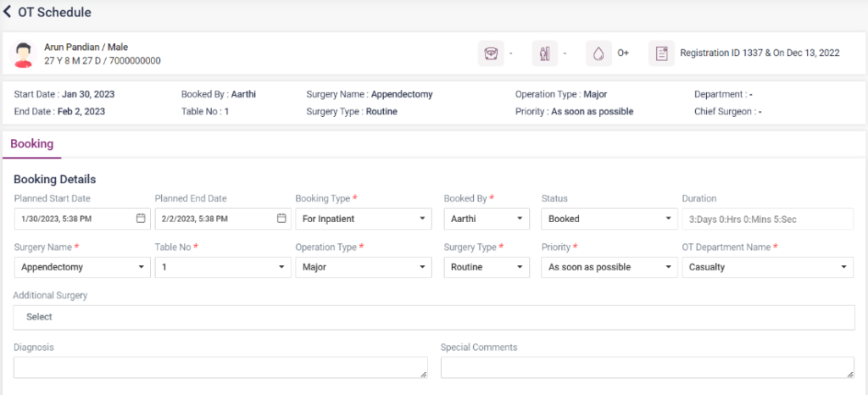
Task: Open the Surgery Name dropdown
Action: [x=81, y=267]
